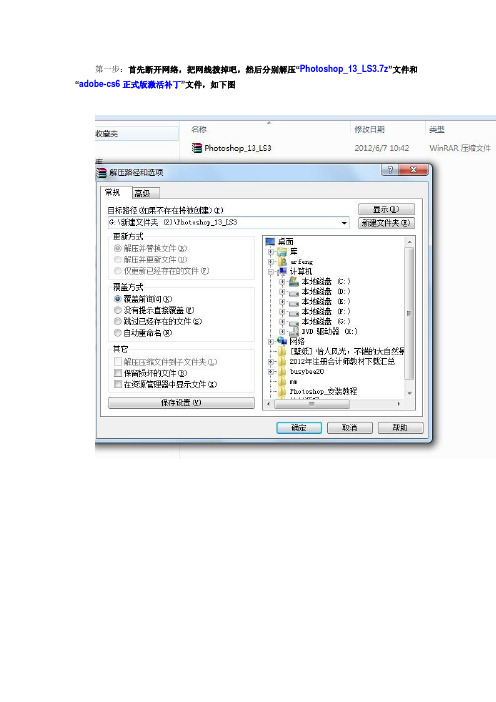496x702 pixels.
Task: Open help with 帮助 button
Action: point(400,428)
